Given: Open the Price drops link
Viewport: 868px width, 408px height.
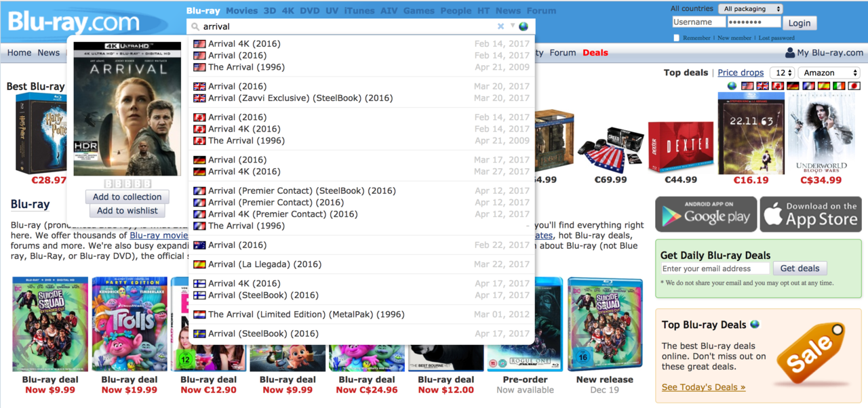Looking at the screenshot, I should click(x=741, y=73).
